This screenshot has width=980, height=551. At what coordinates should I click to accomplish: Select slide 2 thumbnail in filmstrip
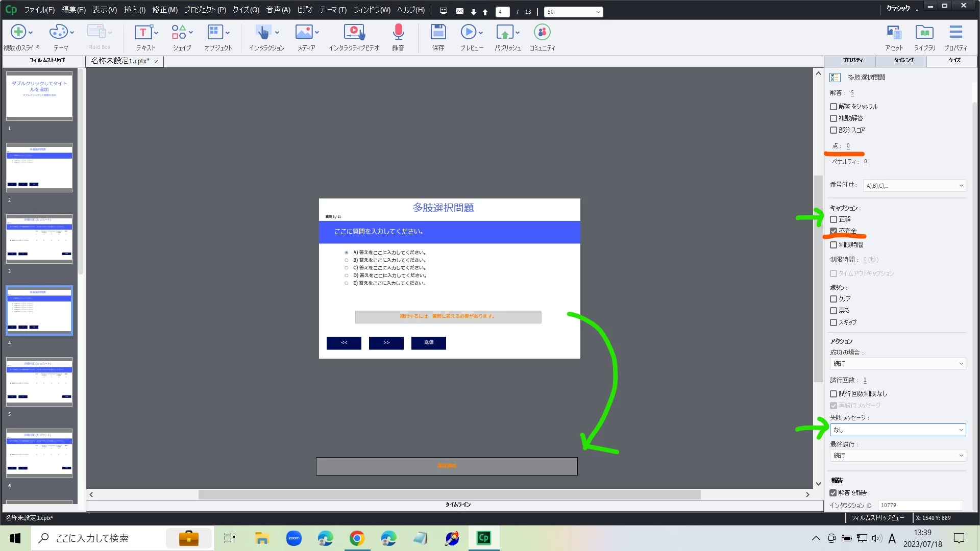coord(39,167)
